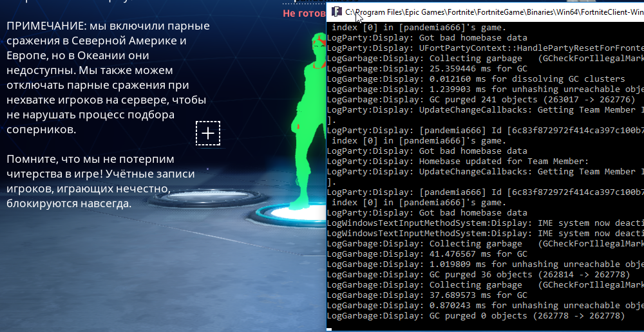Click the 'GC purged 36 objects' log line
The image size is (644, 332).
click(x=478, y=275)
